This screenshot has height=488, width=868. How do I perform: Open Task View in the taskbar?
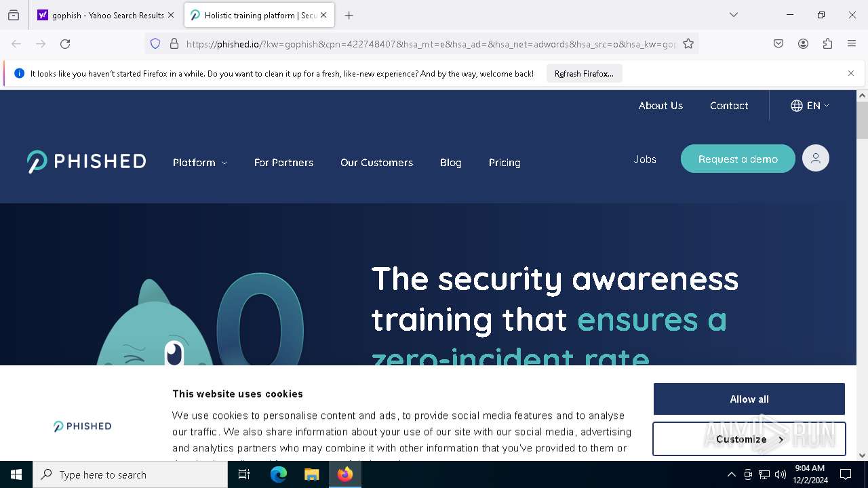244,474
